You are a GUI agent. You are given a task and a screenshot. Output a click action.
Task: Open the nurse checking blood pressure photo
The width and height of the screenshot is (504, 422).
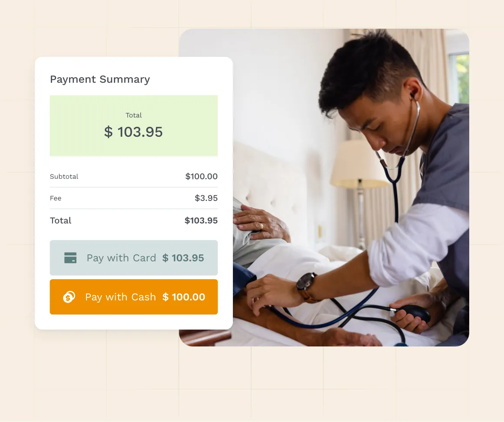click(x=324, y=188)
